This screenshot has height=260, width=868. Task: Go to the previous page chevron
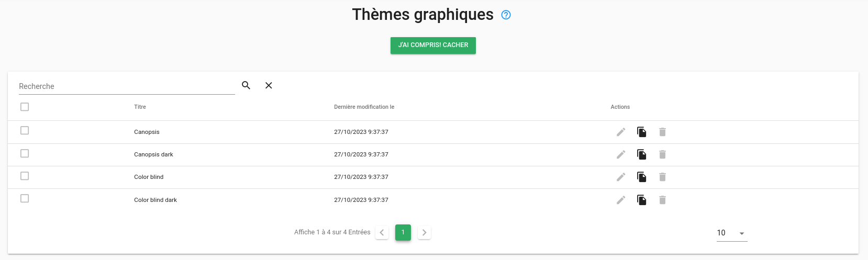(x=382, y=232)
